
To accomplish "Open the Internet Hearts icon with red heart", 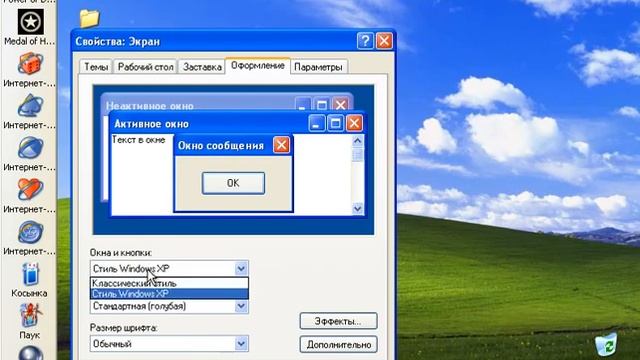I will pyautogui.click(x=30, y=189).
